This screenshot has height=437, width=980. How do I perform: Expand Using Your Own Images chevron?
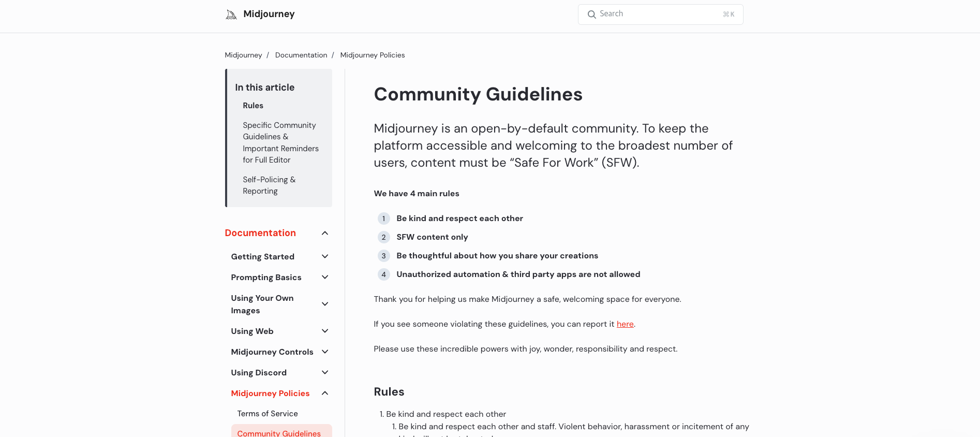(x=325, y=304)
